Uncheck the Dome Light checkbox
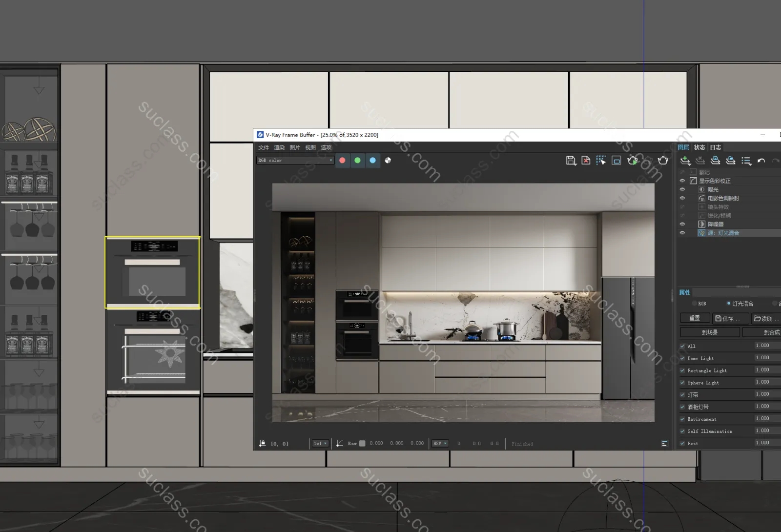 682,358
